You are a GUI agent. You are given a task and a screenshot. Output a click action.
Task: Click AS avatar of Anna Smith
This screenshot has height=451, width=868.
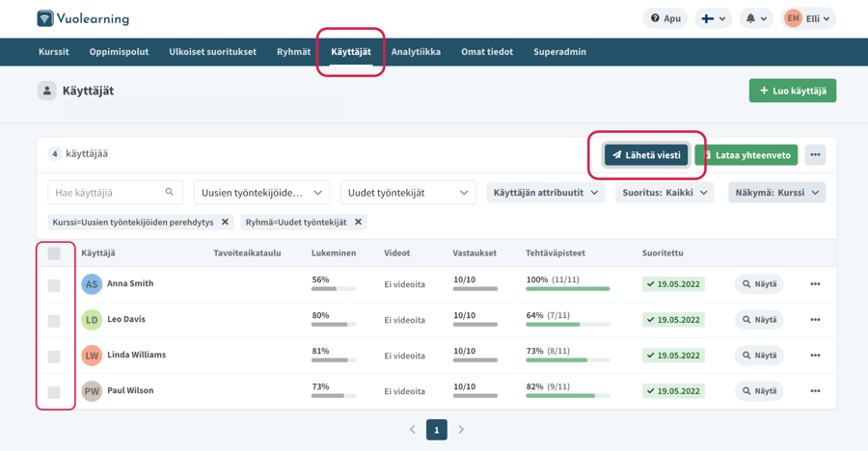pos(92,284)
